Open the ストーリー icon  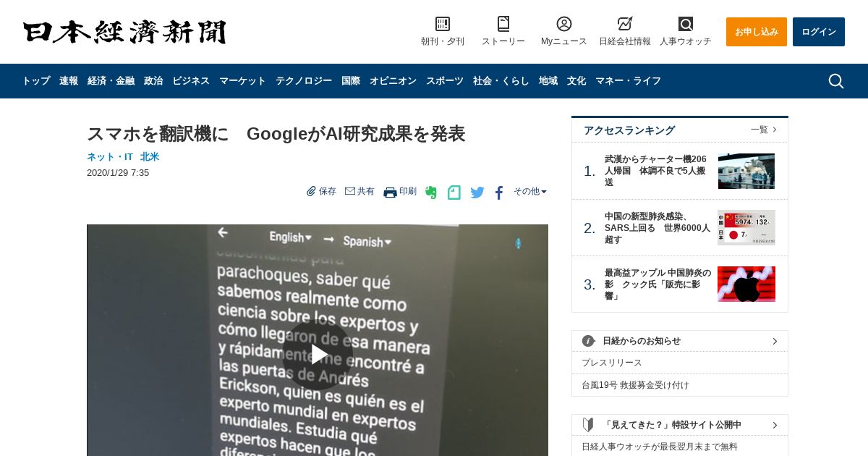[503, 24]
